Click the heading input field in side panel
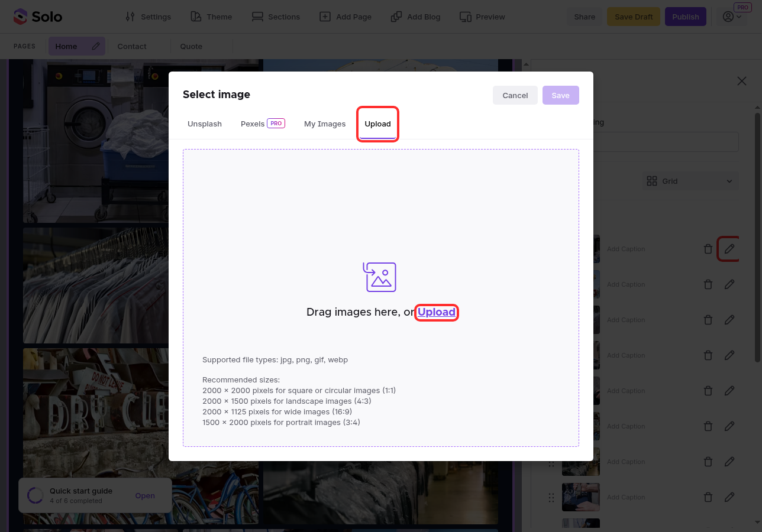This screenshot has height=532, width=762. click(x=666, y=142)
